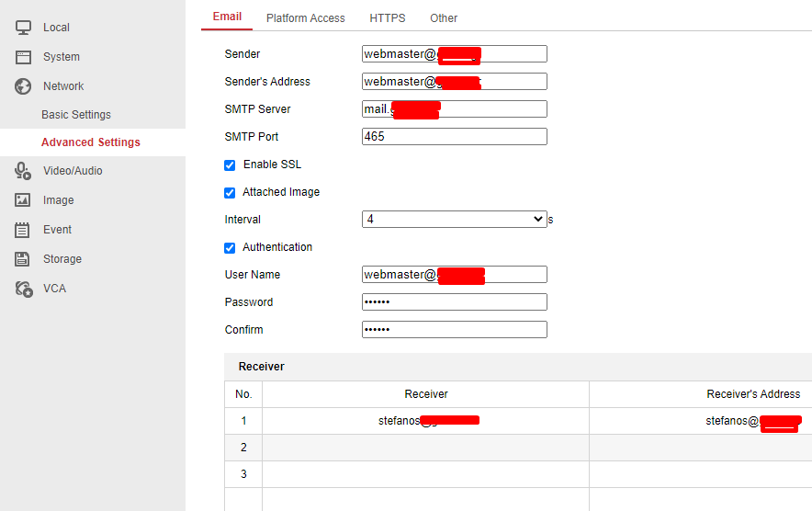Click the SMTP Port input field
This screenshot has width=812, height=511.
point(454,137)
